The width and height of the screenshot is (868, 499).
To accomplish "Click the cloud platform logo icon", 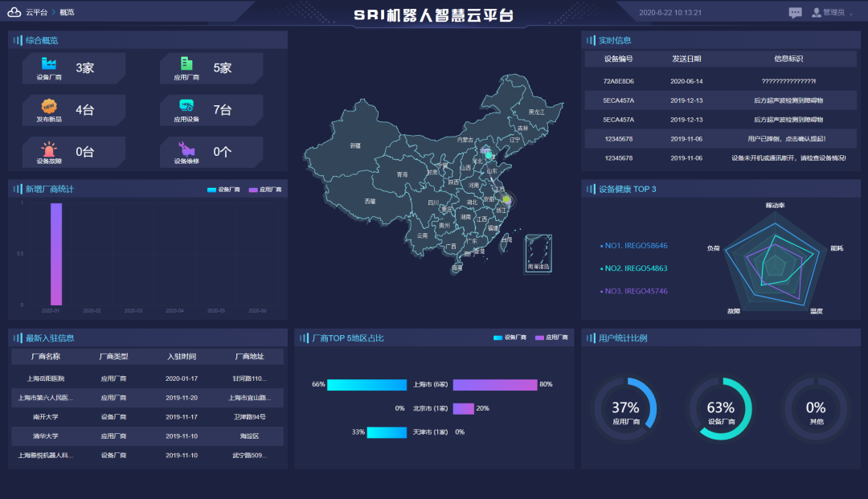I will [x=14, y=12].
